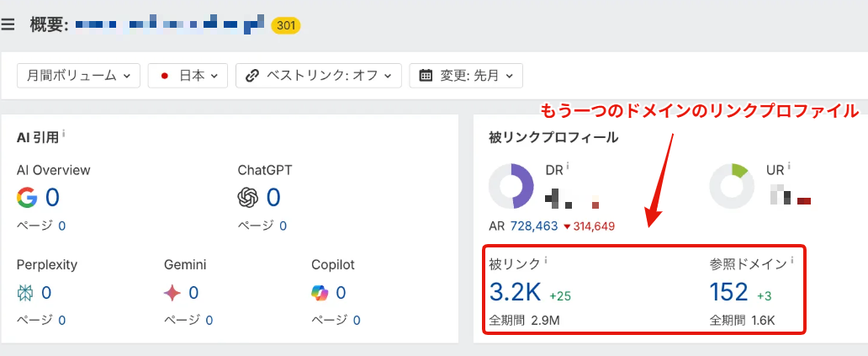Click the Perplexity logo icon

pyautogui.click(x=25, y=293)
